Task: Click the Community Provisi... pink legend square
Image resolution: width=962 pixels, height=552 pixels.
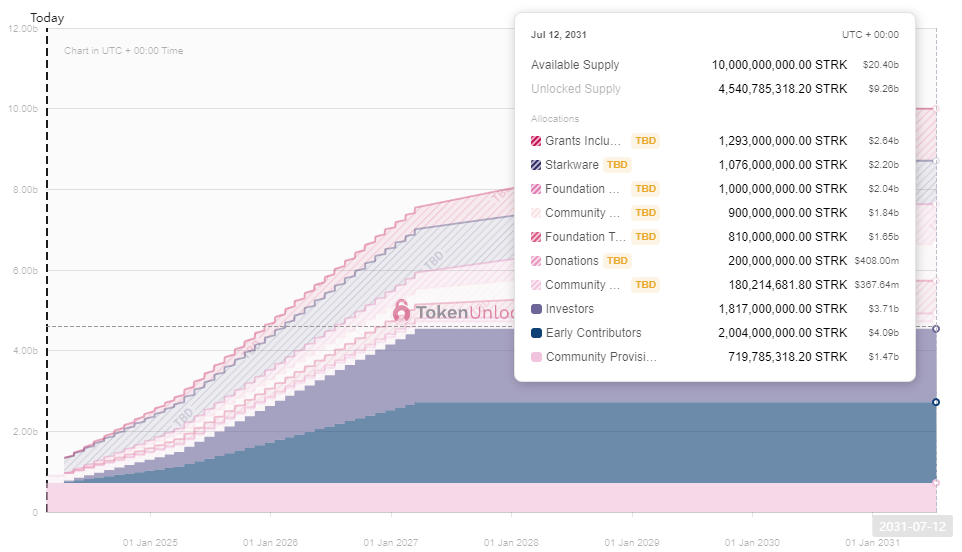Action: pyautogui.click(x=537, y=357)
